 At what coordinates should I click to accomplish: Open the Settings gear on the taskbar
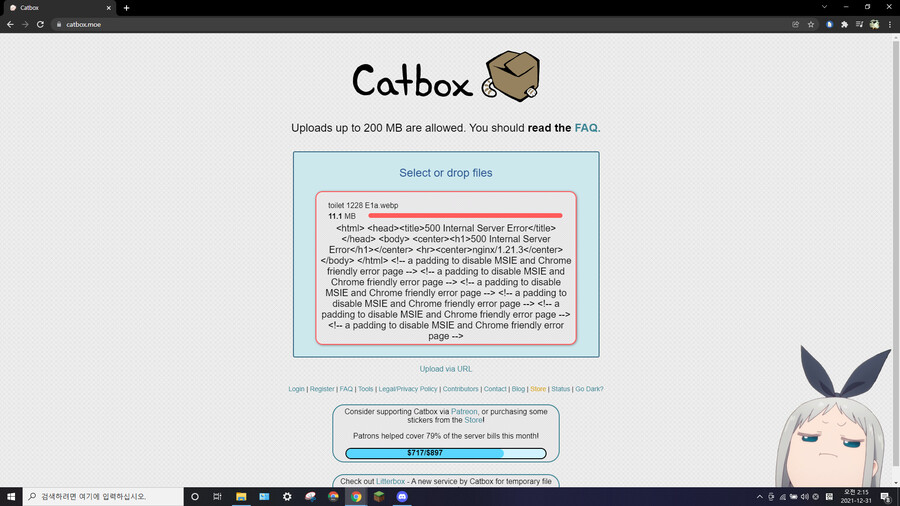point(287,496)
